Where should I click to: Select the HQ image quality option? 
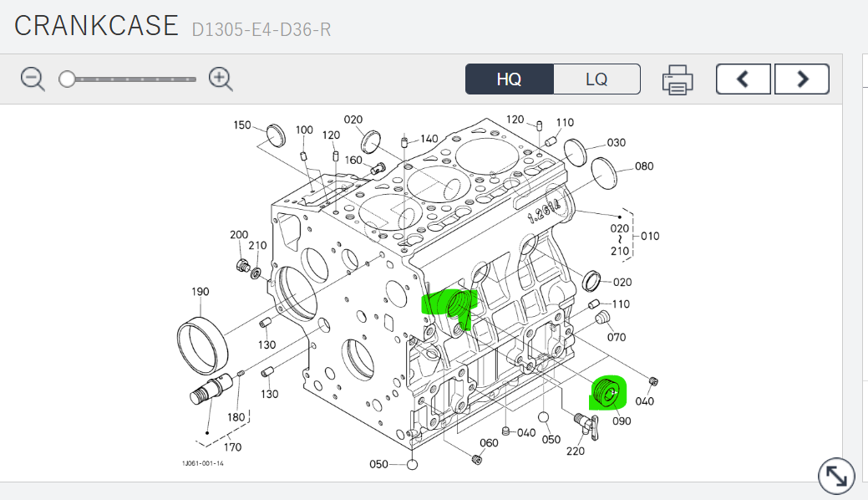coord(509,79)
